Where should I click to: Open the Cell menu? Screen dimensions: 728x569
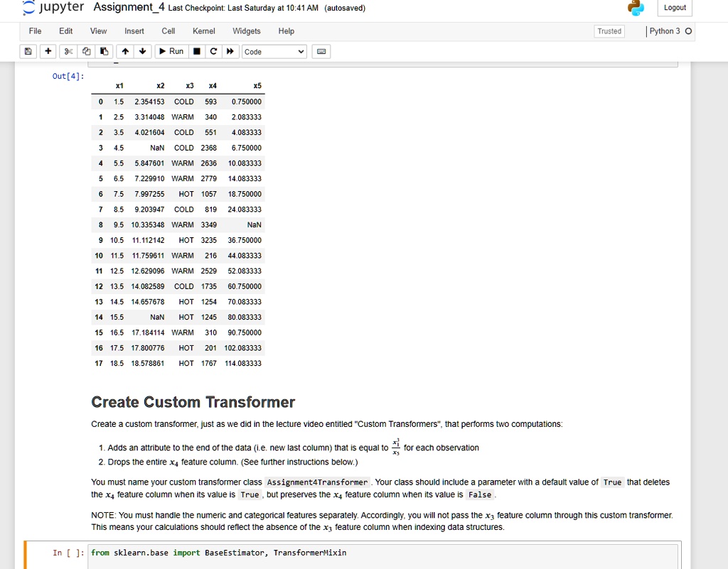[x=168, y=31]
